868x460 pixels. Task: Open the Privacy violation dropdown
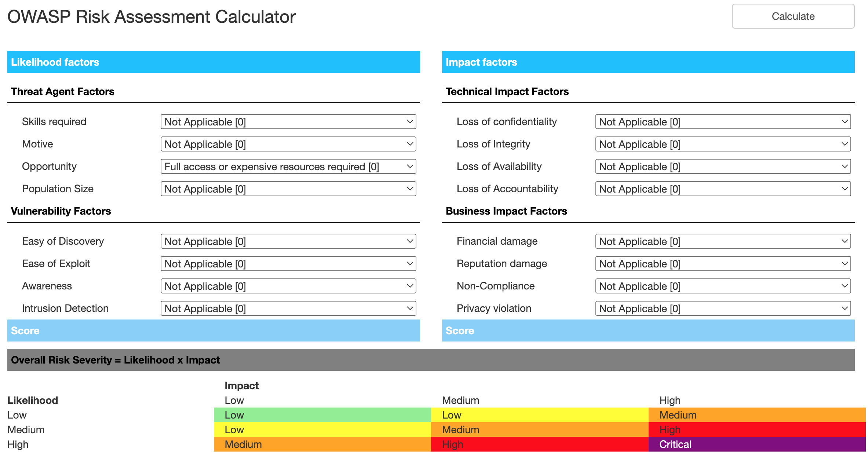pos(723,309)
